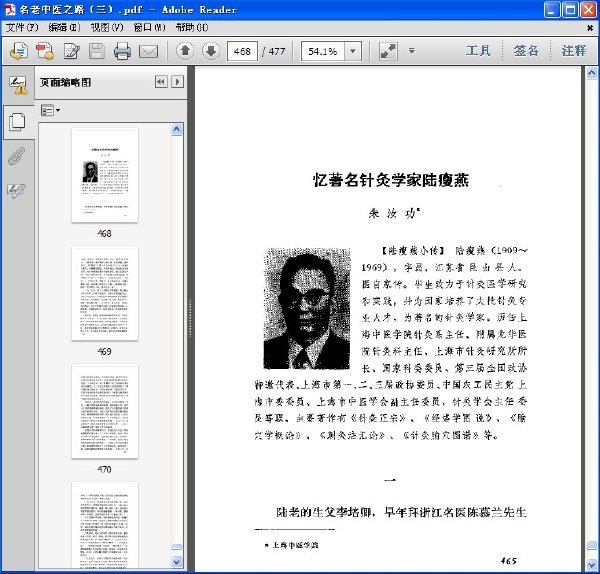Viewport: 600px width, 574px height.
Task: Open the 注释 (Comment) pane
Action: (x=574, y=51)
